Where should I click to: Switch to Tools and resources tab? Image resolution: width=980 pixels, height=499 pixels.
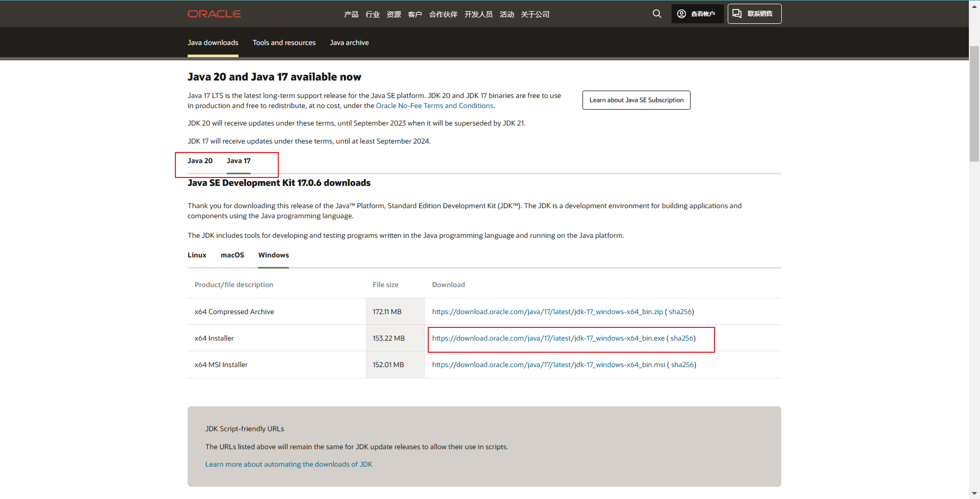284,43
